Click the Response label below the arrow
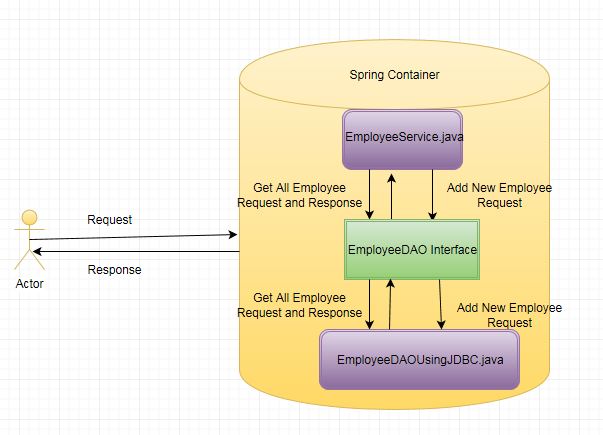Image resolution: width=603 pixels, height=435 pixels. [x=114, y=270]
